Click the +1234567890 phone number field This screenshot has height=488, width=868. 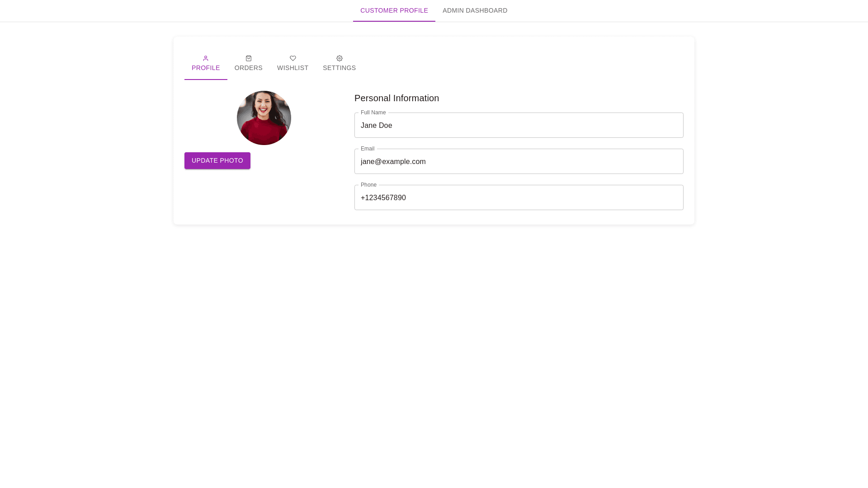[x=519, y=198]
